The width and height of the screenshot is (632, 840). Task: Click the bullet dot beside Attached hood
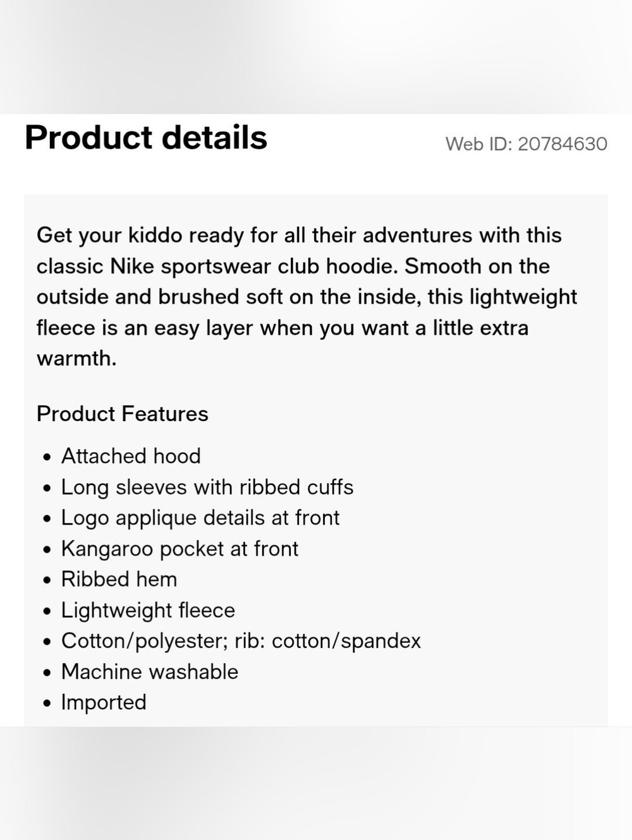(47, 457)
